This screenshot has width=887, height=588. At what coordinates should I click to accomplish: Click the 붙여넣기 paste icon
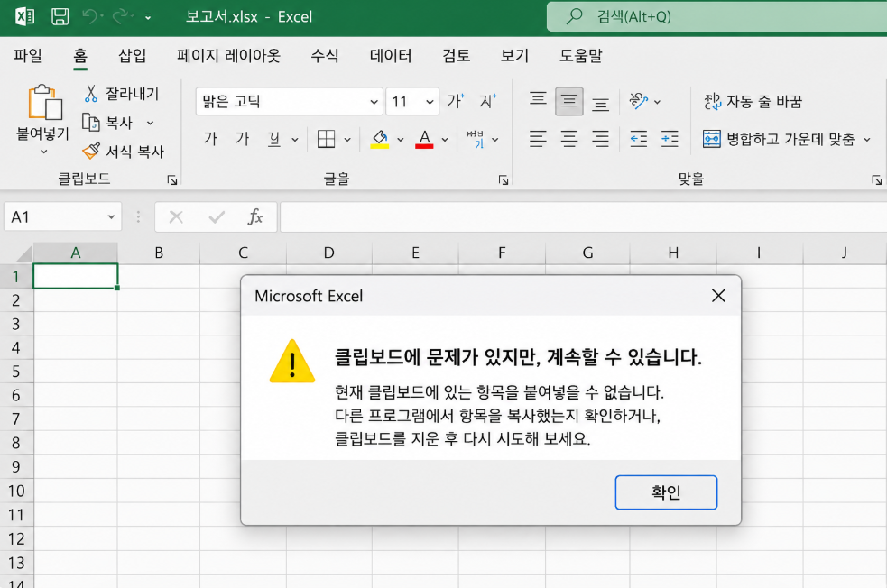pyautogui.click(x=45, y=103)
